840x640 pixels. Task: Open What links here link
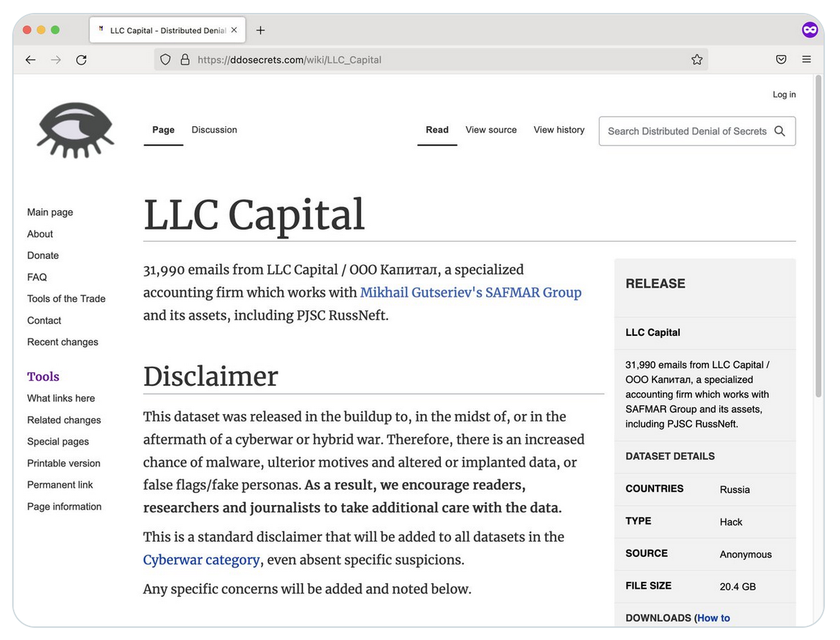click(x=61, y=398)
